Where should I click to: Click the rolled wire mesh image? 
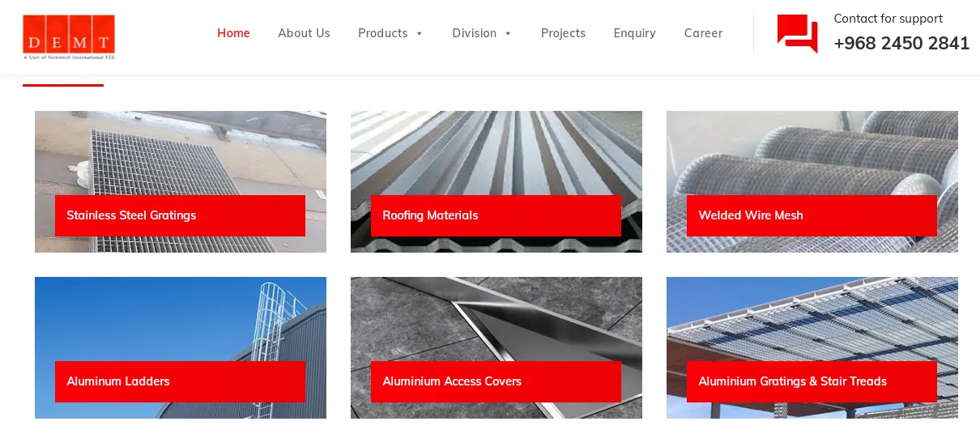click(x=812, y=152)
